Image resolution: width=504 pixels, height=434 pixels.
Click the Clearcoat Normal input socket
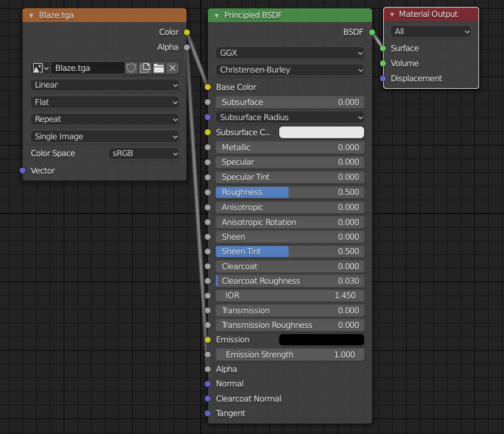(208, 399)
